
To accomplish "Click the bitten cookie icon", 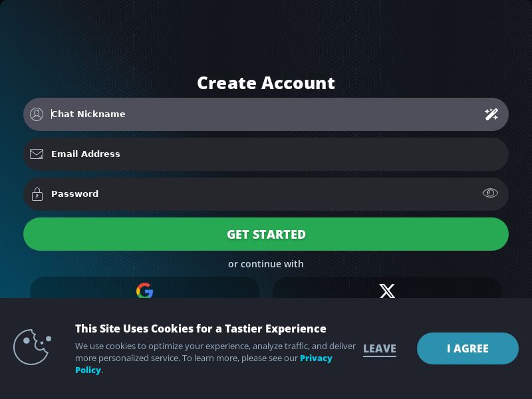I will point(32,347).
